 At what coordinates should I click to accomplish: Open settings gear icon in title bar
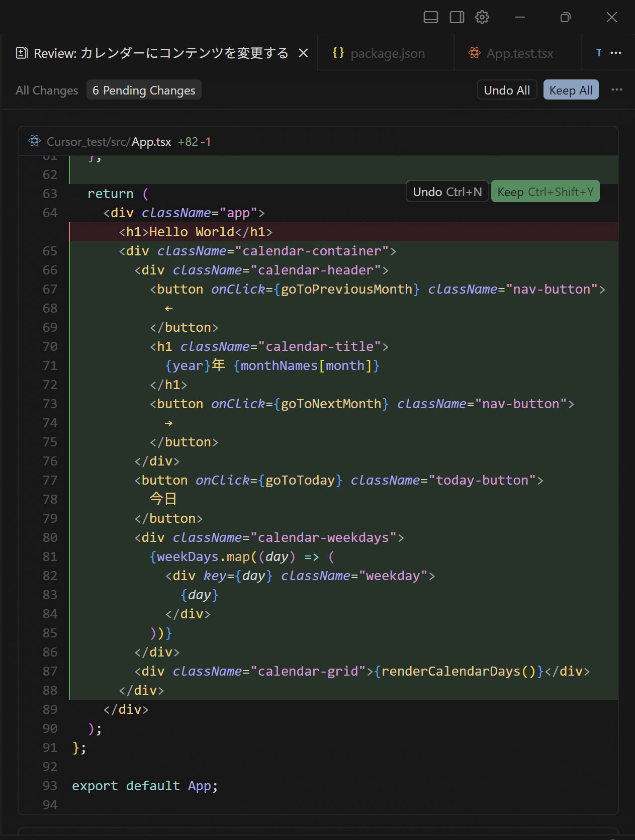[482, 17]
